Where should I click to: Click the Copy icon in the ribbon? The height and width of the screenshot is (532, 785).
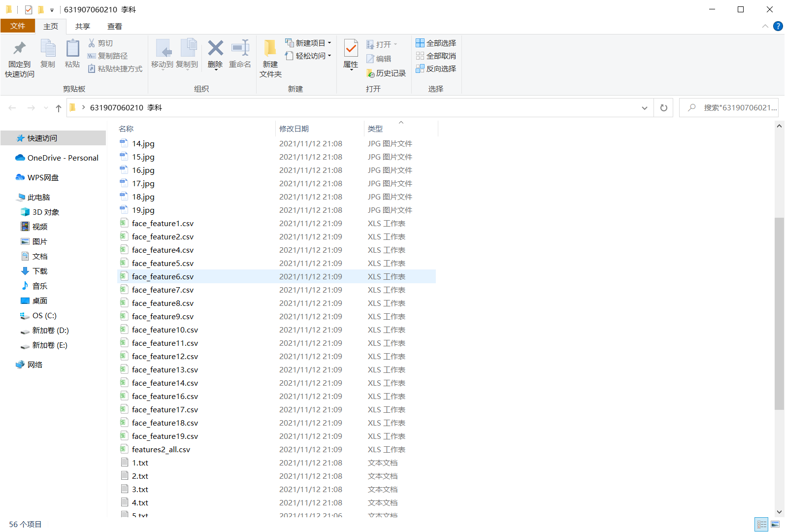pos(48,48)
